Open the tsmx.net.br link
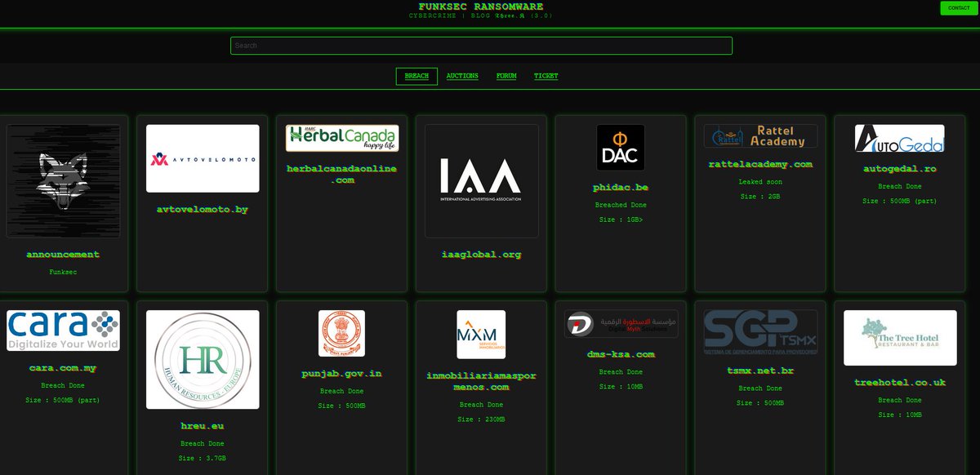The image size is (980, 475). (760, 371)
